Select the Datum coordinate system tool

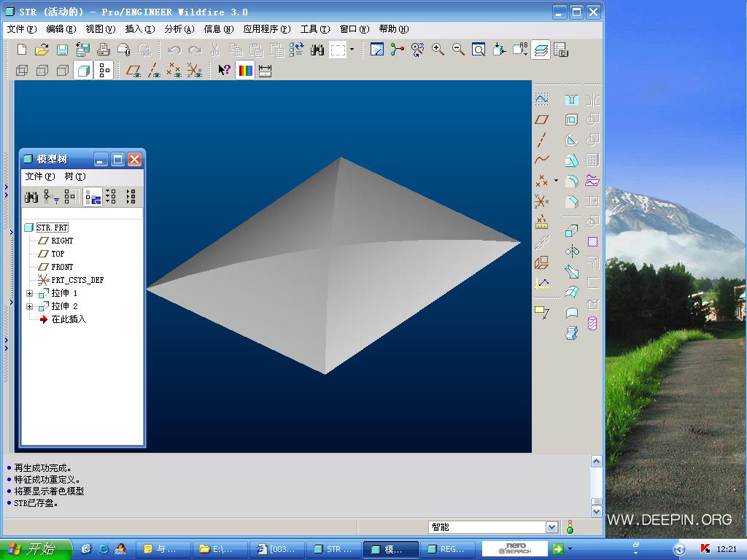(542, 201)
